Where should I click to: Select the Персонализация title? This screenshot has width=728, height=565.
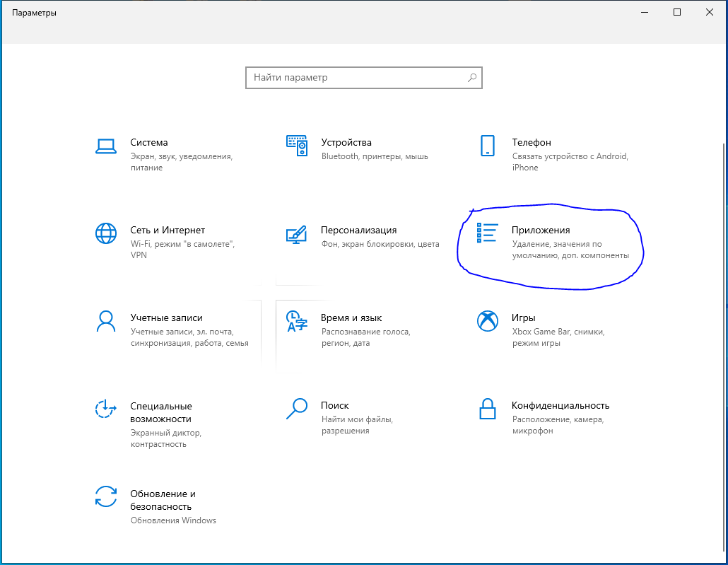pyautogui.click(x=359, y=231)
